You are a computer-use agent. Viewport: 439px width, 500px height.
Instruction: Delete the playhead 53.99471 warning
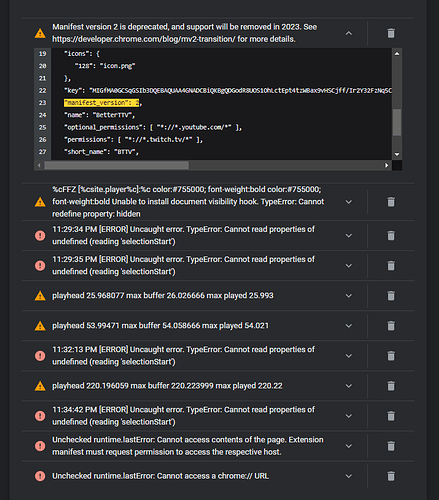391,325
